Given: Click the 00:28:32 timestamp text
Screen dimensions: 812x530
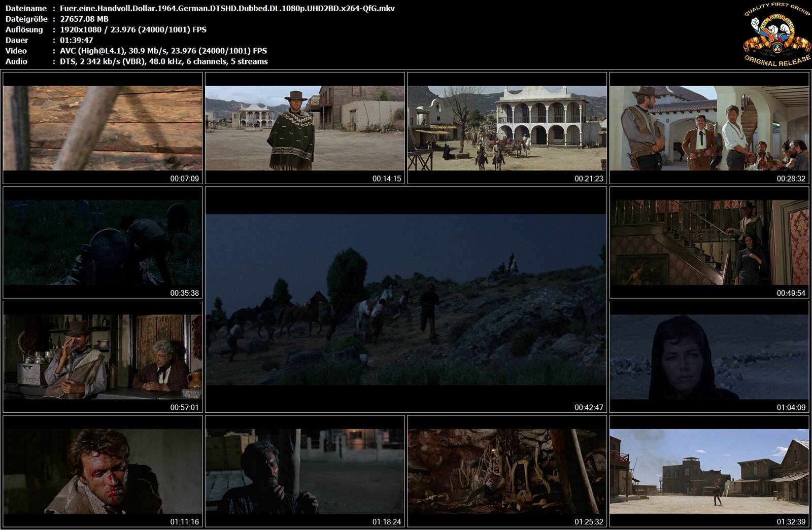Looking at the screenshot, I should pyautogui.click(x=791, y=179).
